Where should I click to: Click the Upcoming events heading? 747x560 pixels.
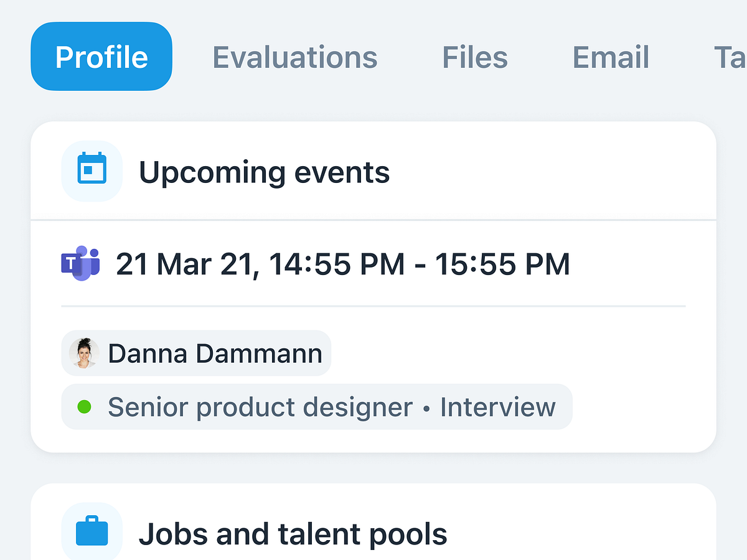pos(264,172)
